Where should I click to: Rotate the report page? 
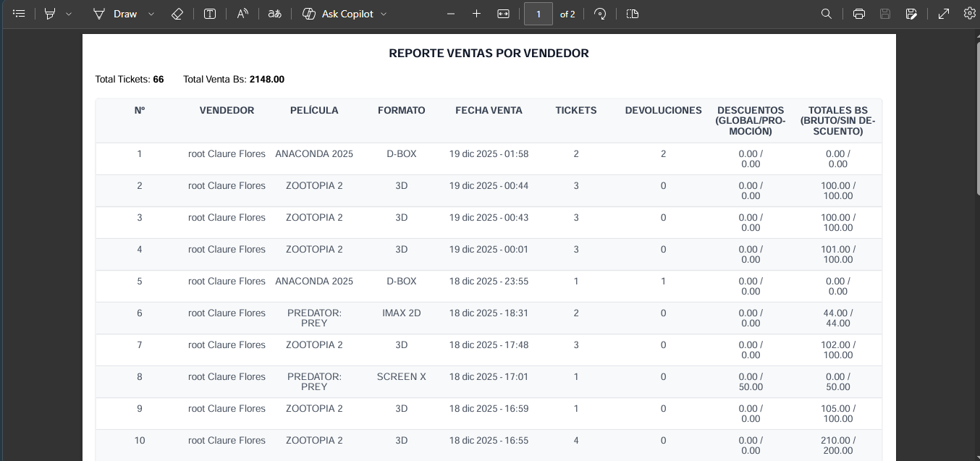[x=600, y=13]
